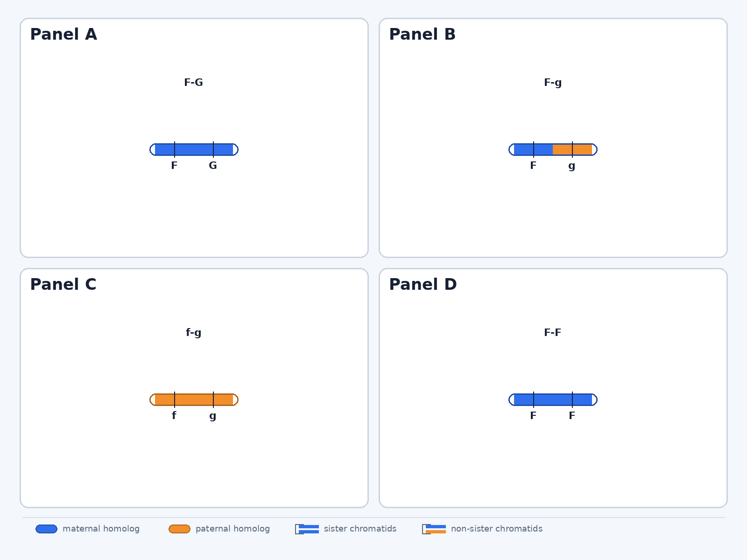Click the F-g genotype label in Panel B

tap(553, 83)
